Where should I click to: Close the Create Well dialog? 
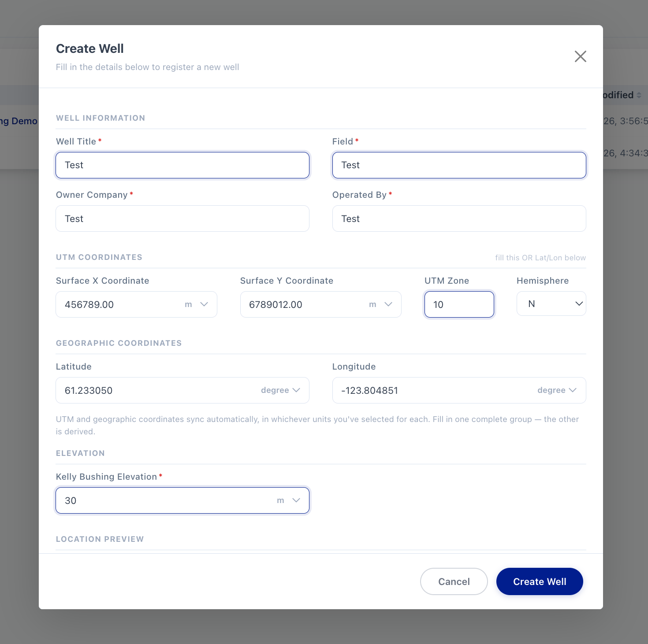click(x=580, y=56)
